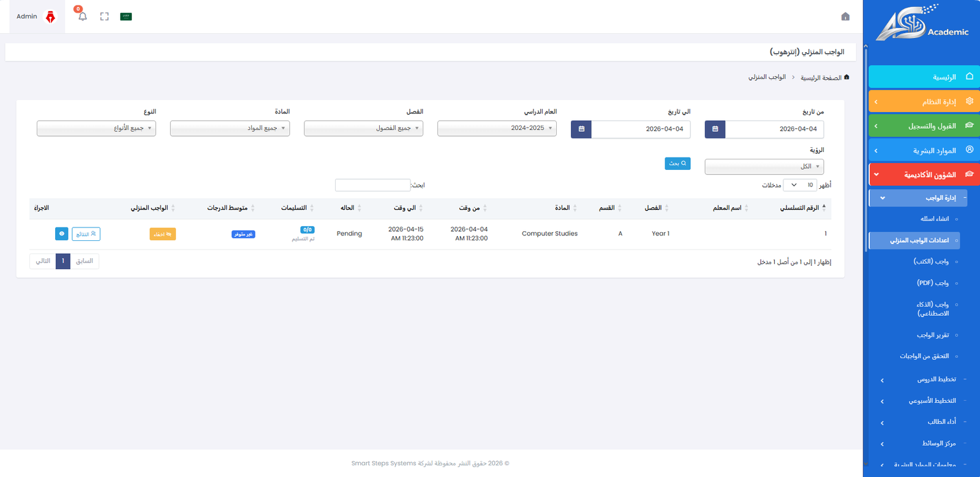Open calendar picker for 'من تاريخ' date

pyautogui.click(x=715, y=129)
